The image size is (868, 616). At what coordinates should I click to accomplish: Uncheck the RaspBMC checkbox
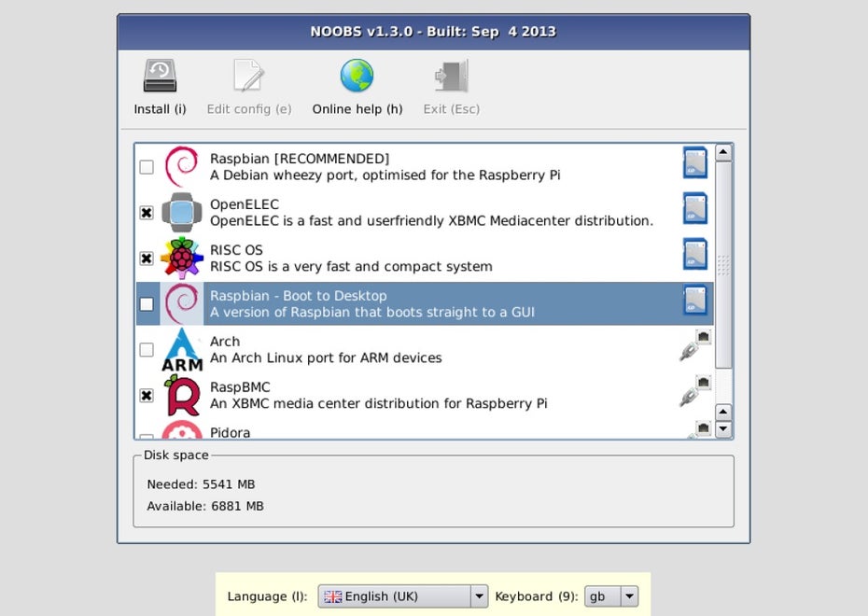pos(147,395)
